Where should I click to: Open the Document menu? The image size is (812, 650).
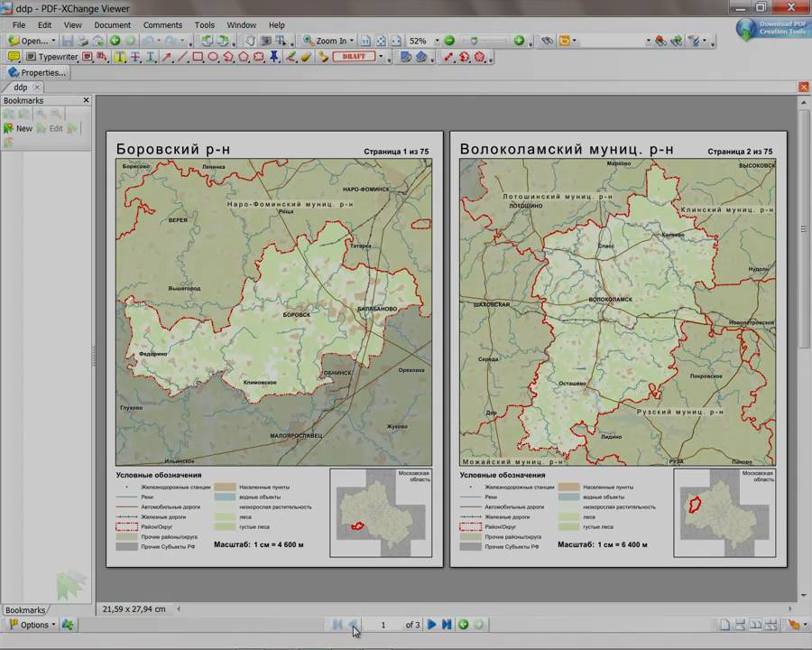tap(113, 25)
